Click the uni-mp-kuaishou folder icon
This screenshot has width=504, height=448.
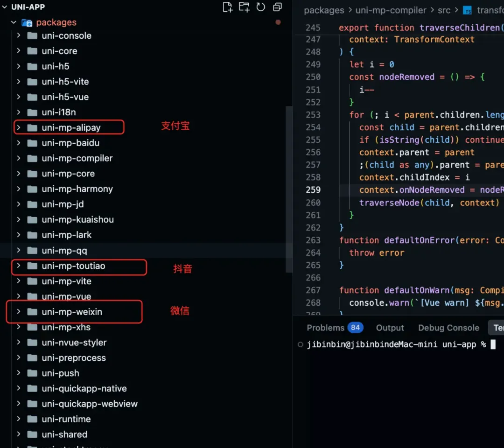click(32, 219)
